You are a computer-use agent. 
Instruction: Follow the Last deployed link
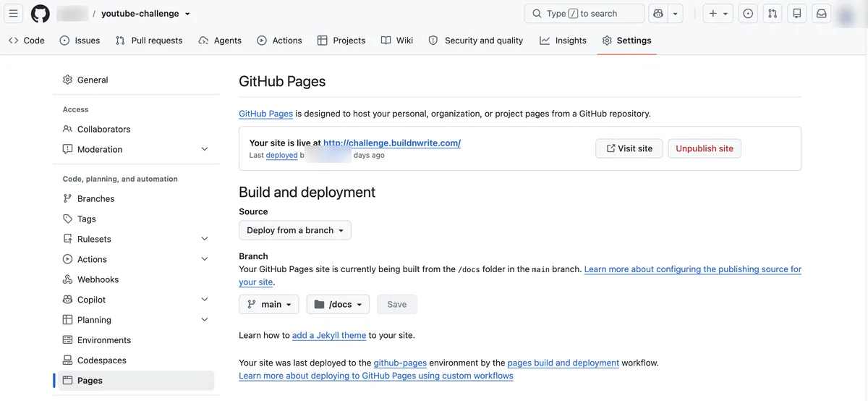point(281,155)
